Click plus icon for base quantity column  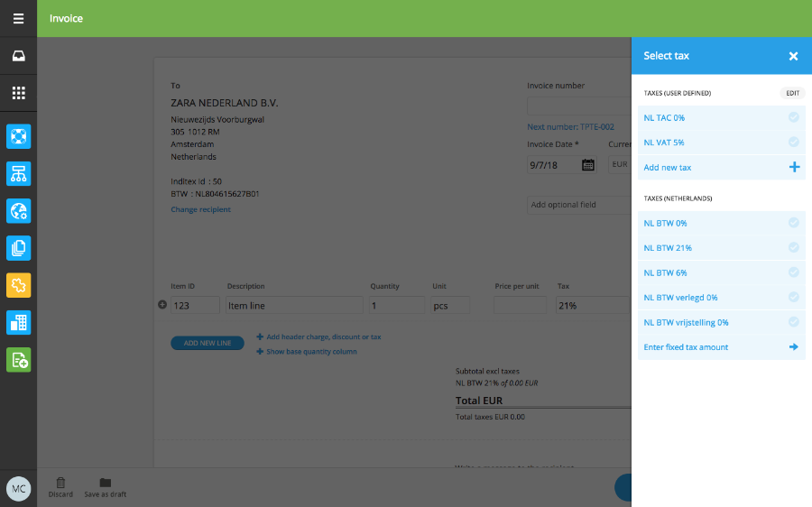(260, 352)
